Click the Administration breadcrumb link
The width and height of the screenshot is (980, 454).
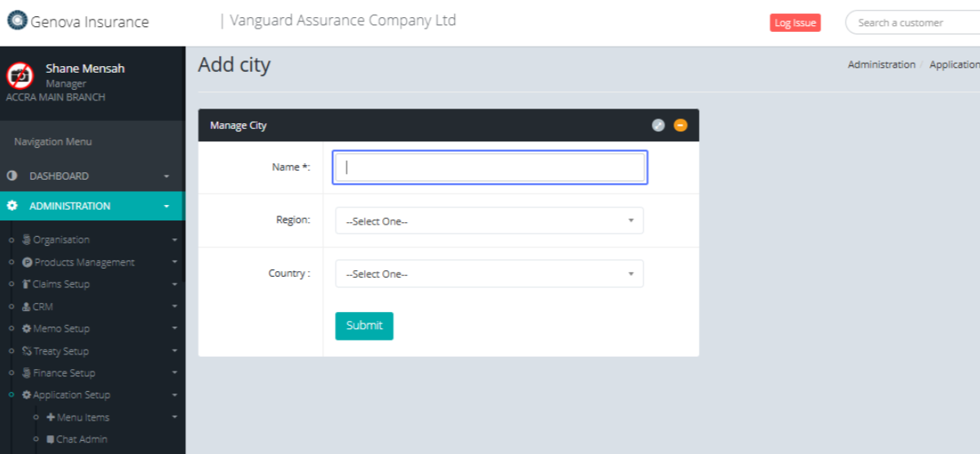click(x=881, y=65)
